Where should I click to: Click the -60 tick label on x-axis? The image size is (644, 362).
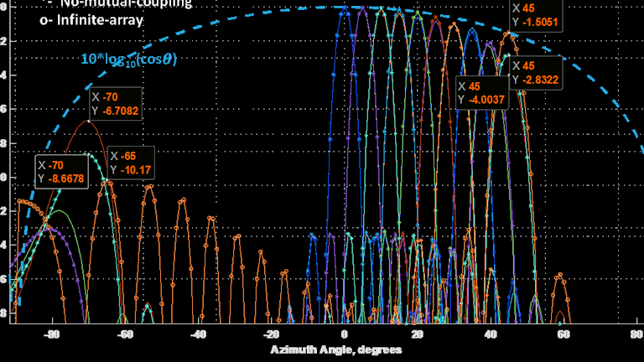pyautogui.click(x=125, y=334)
